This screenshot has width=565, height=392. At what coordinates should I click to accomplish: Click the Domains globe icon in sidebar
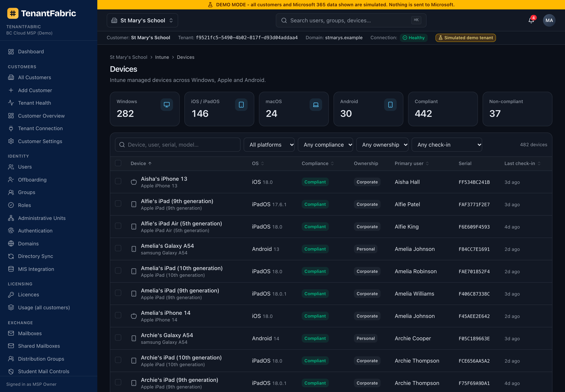[11, 243]
